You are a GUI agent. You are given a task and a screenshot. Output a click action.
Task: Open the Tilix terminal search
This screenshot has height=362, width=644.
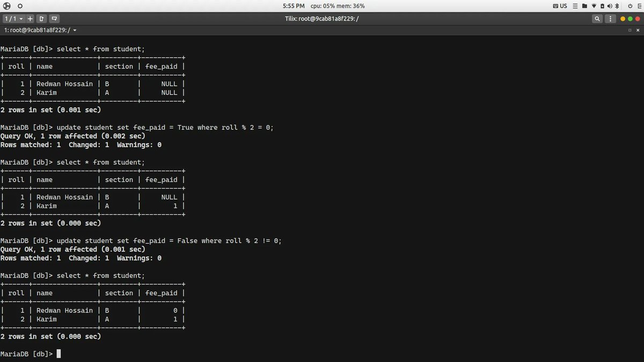tap(597, 19)
